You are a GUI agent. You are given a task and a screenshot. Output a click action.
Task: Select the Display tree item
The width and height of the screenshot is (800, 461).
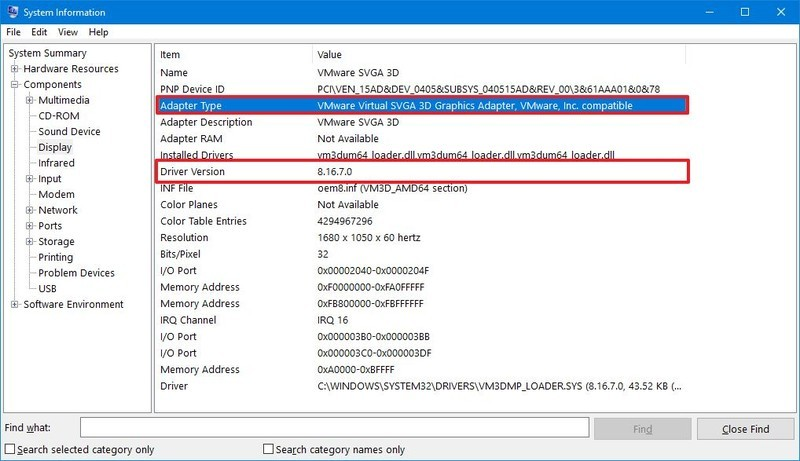[x=55, y=147]
